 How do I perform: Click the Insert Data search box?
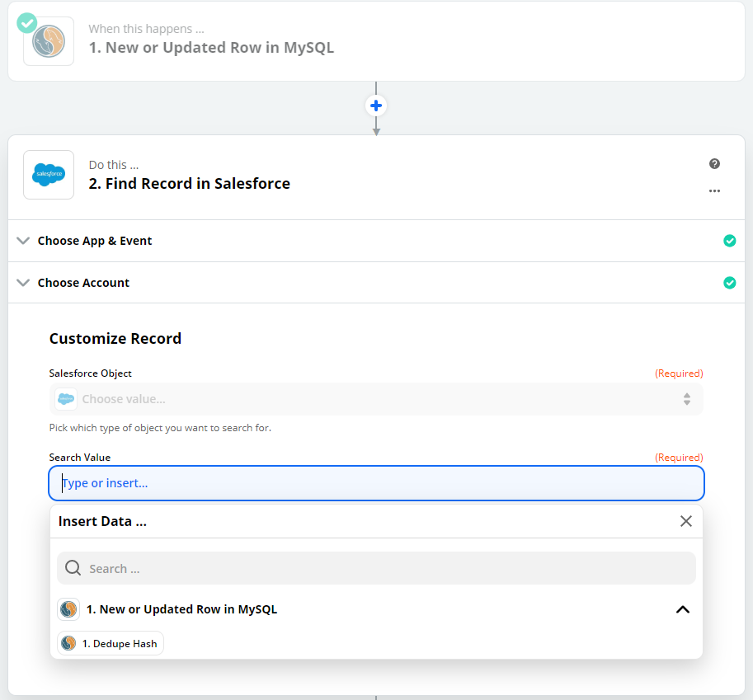click(376, 568)
